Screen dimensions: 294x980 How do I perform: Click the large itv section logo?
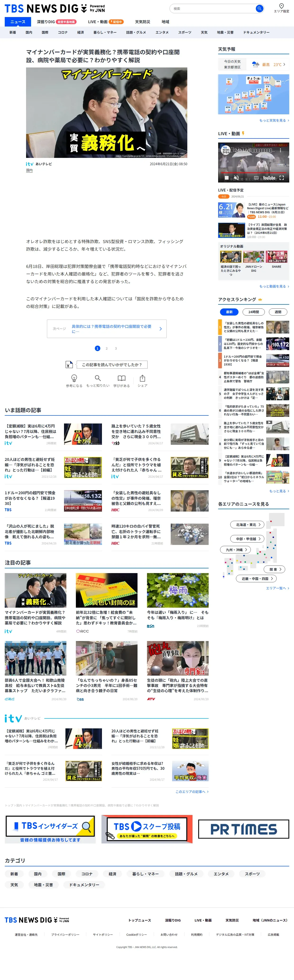click(x=13, y=718)
